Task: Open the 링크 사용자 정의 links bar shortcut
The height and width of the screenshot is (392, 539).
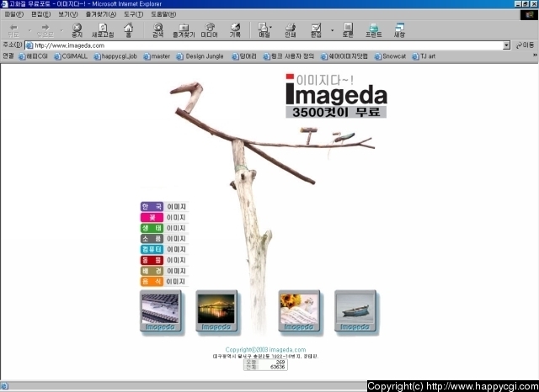Action: [x=288, y=56]
